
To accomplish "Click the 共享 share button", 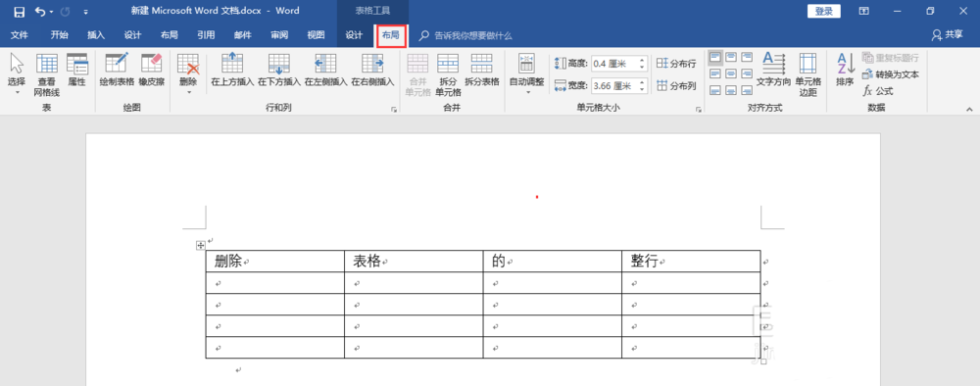I will [x=948, y=35].
